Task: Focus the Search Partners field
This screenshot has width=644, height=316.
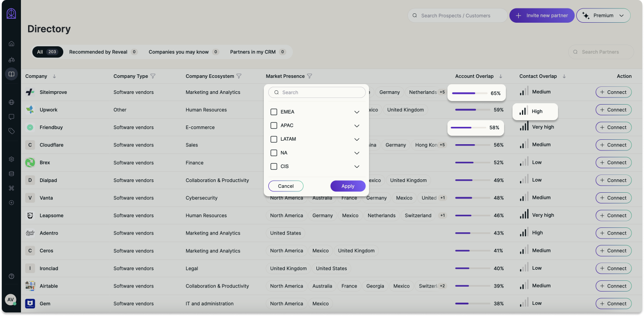Action: click(601, 52)
